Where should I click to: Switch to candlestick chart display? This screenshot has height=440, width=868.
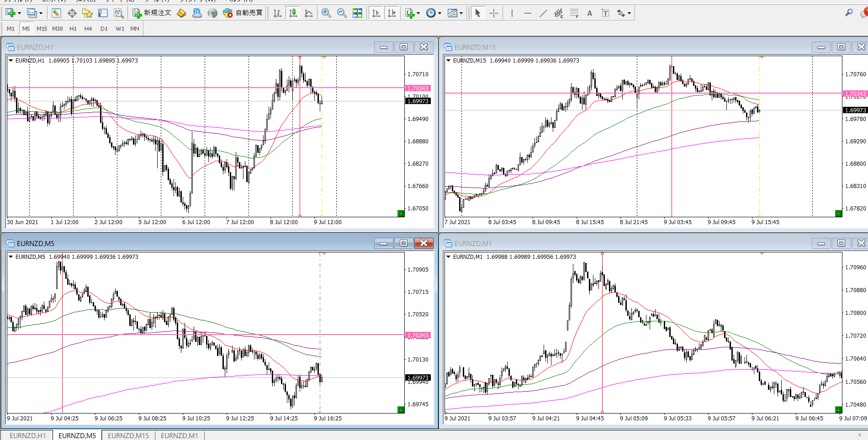click(293, 13)
